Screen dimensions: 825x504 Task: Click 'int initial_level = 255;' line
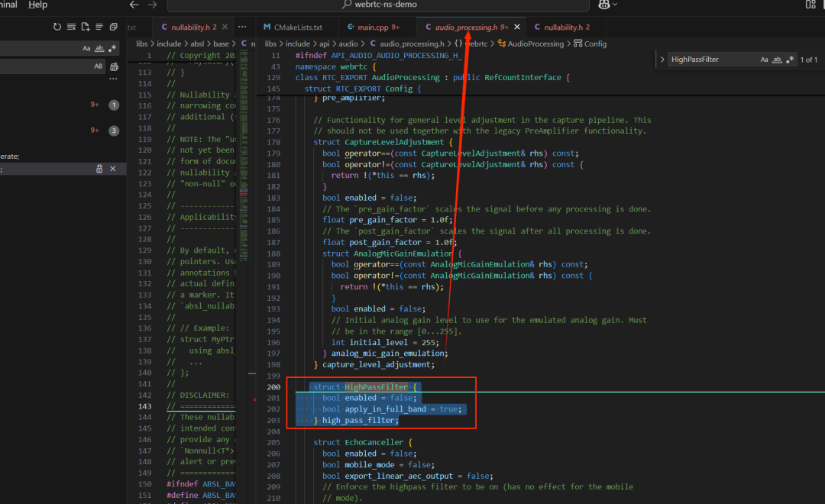[385, 342]
